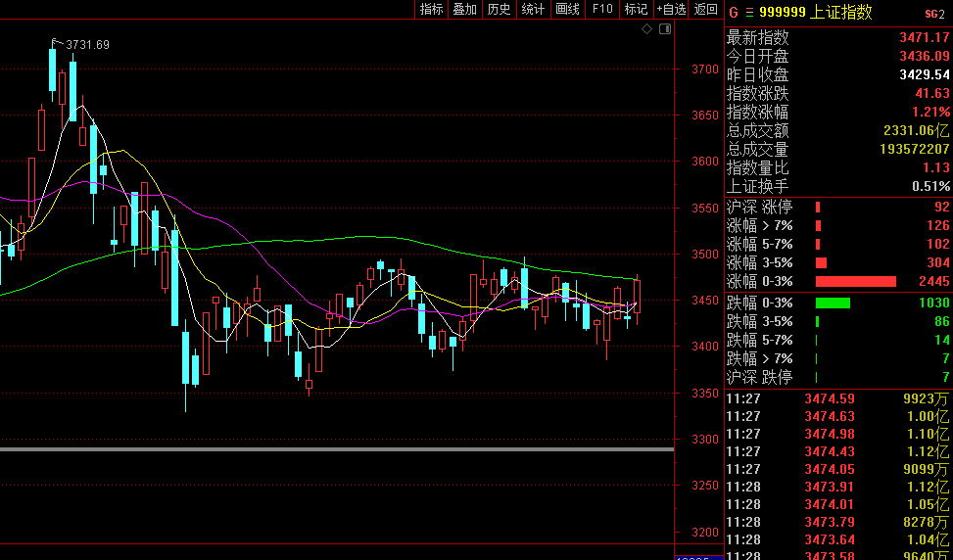The height and width of the screenshot is (560, 953).
Task: Open the 历史 history tab
Action: point(499,9)
